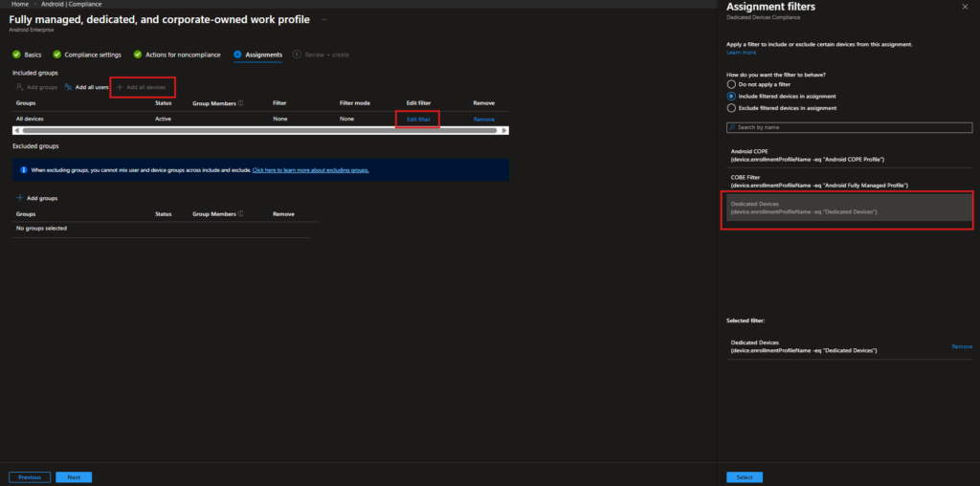Click the horizontal scrollbar under included groups

258,130
